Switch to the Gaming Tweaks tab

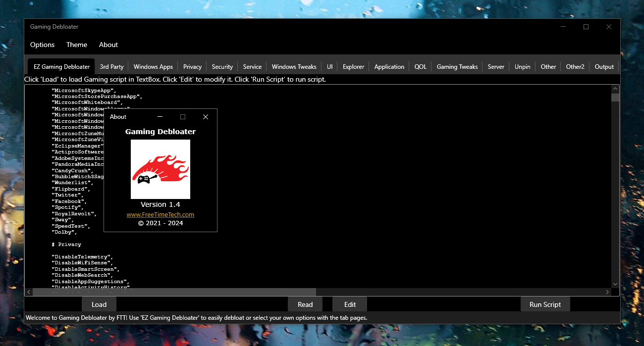(x=457, y=66)
